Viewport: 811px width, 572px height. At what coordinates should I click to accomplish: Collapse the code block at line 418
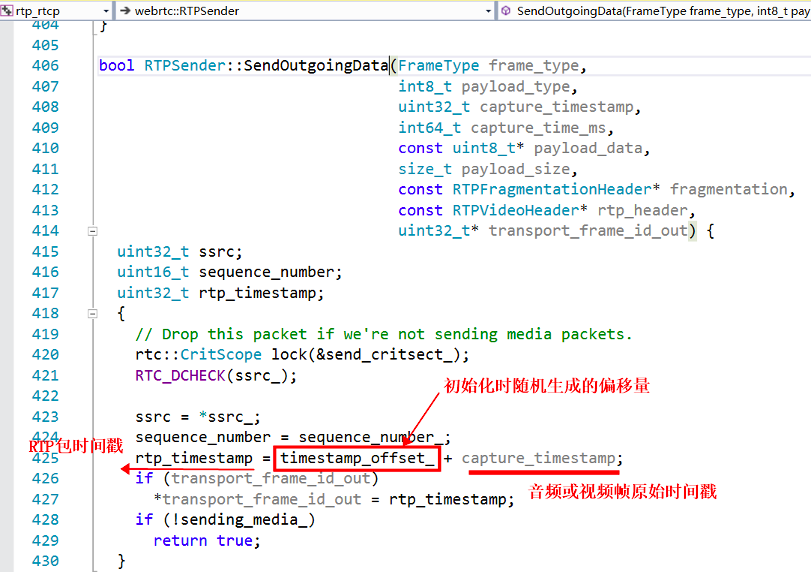click(93, 314)
